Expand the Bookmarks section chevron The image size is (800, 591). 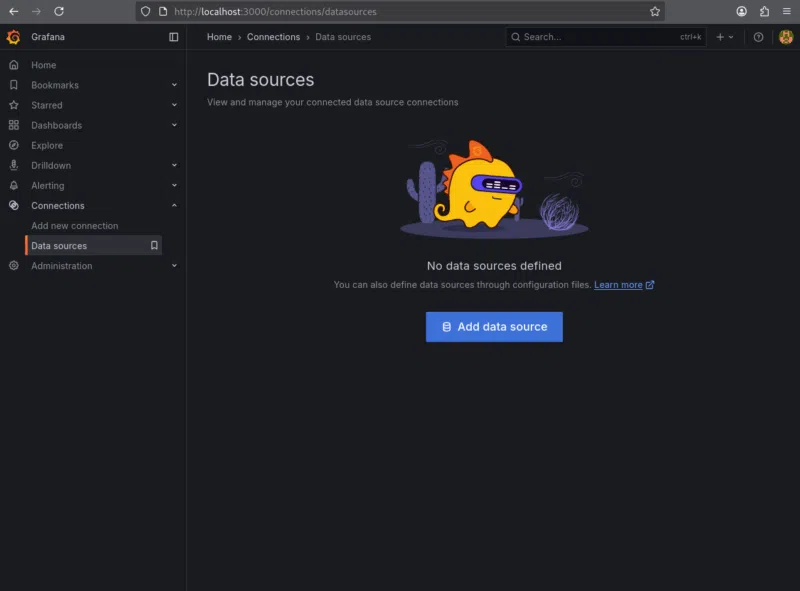[x=174, y=85]
